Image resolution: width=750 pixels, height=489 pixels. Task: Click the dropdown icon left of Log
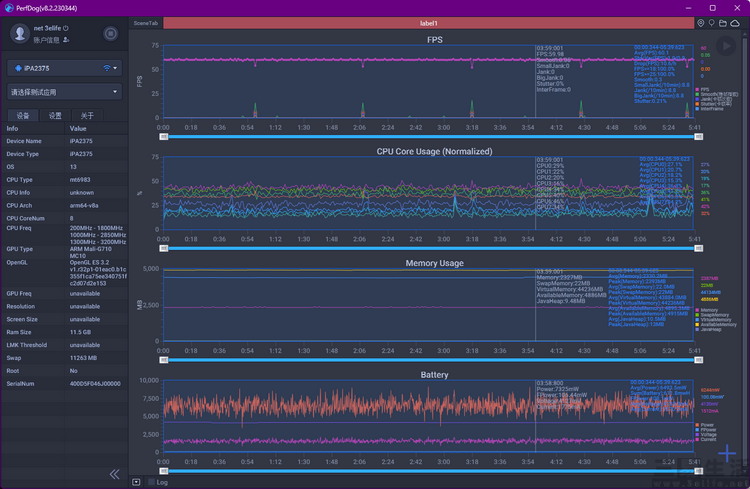136,482
